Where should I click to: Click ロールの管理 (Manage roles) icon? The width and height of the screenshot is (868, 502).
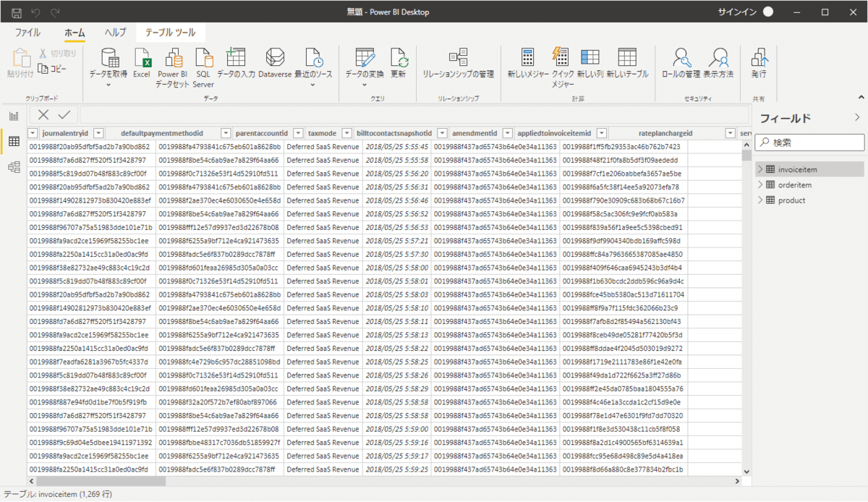pos(681,59)
